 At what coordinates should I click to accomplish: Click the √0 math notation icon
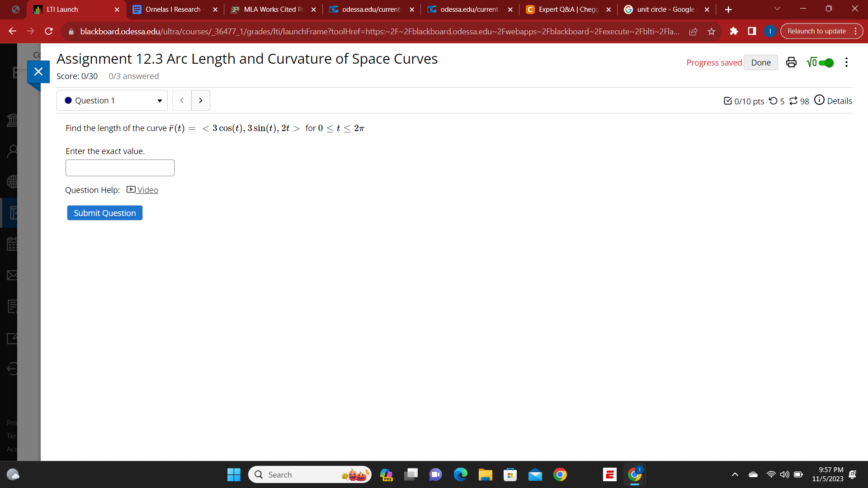pyautogui.click(x=812, y=62)
